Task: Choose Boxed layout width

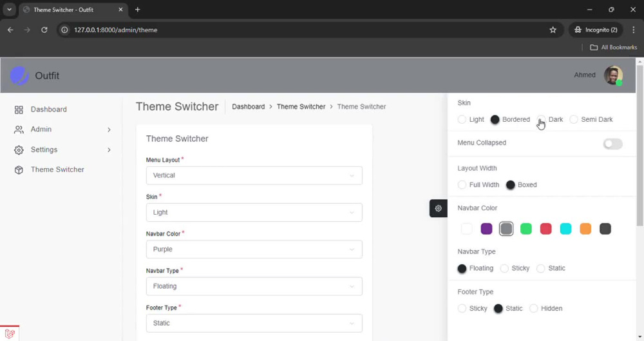Action: click(511, 185)
